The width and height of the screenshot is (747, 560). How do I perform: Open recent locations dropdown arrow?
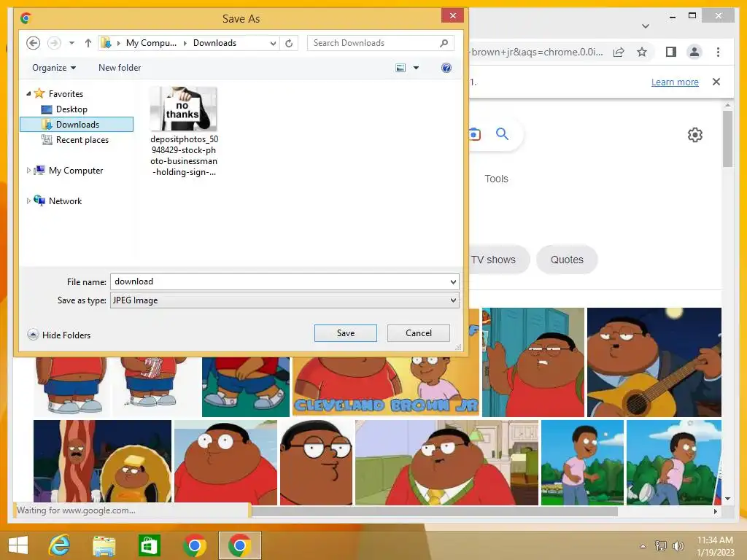point(71,43)
